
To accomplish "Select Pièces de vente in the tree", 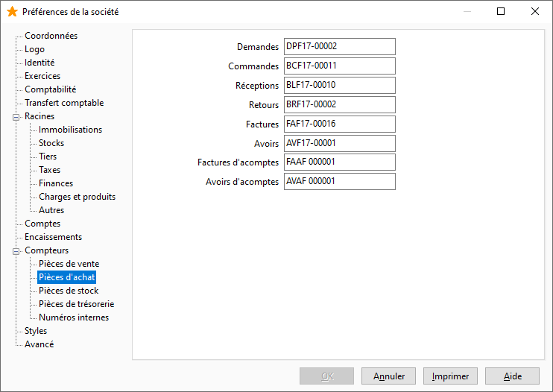I will pos(69,264).
